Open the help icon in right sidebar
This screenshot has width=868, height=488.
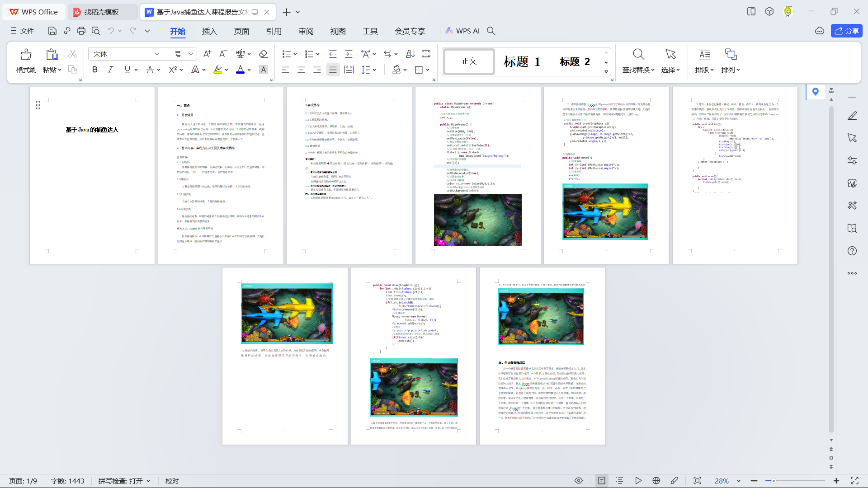[x=852, y=251]
